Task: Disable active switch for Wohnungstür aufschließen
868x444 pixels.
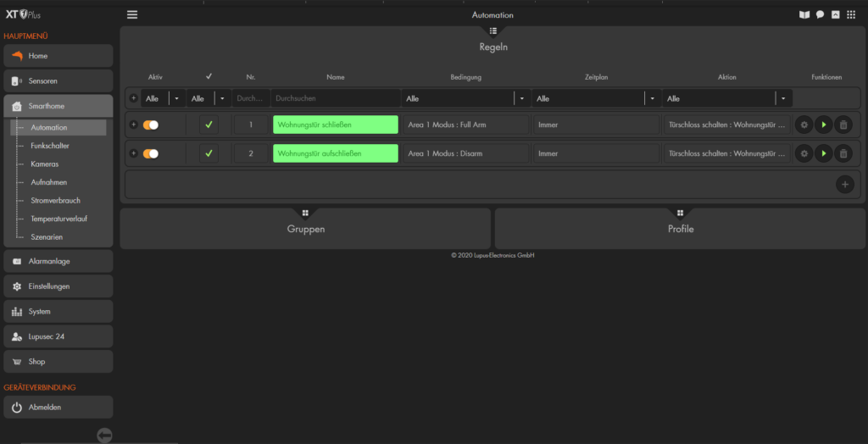Action: [151, 153]
